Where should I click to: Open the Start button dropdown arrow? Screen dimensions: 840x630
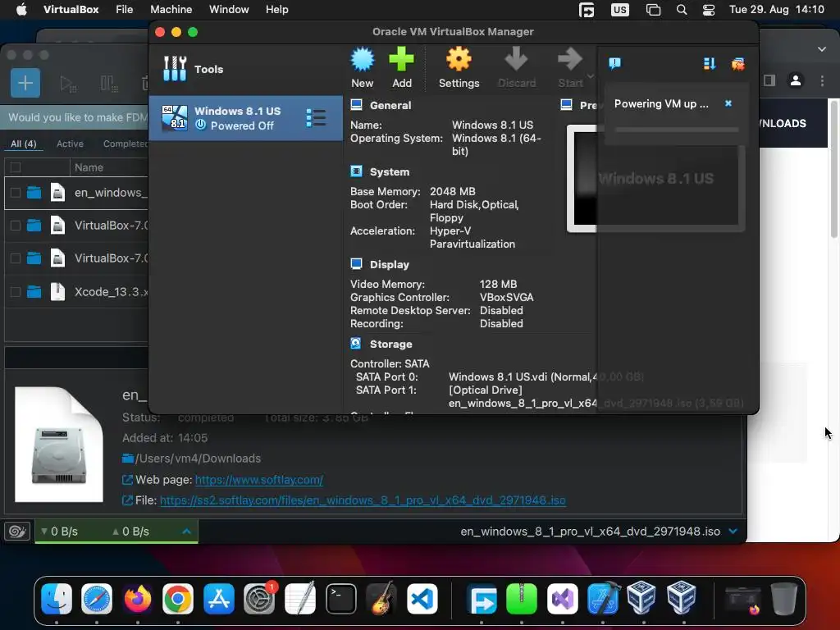[x=591, y=76]
